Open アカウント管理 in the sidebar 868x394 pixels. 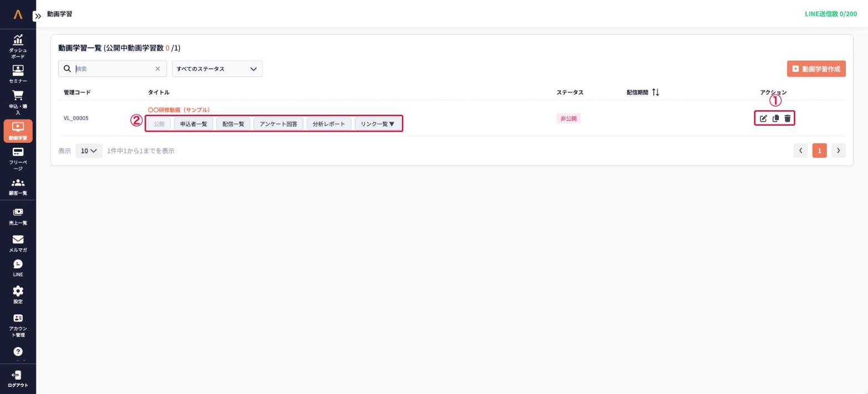(18, 325)
